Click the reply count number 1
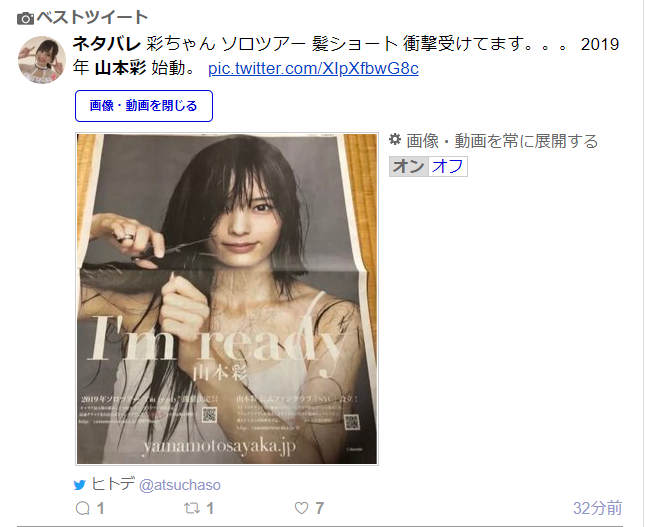The width and height of the screenshot is (645, 527). pos(100,508)
